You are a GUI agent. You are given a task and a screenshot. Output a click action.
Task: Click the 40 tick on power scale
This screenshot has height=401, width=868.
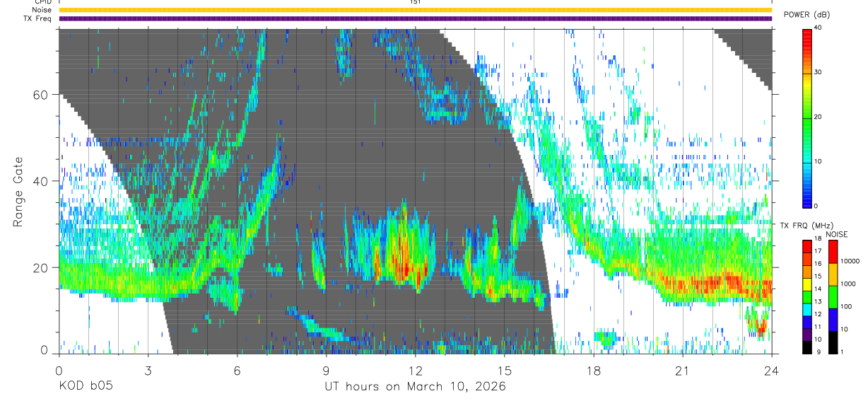click(819, 28)
